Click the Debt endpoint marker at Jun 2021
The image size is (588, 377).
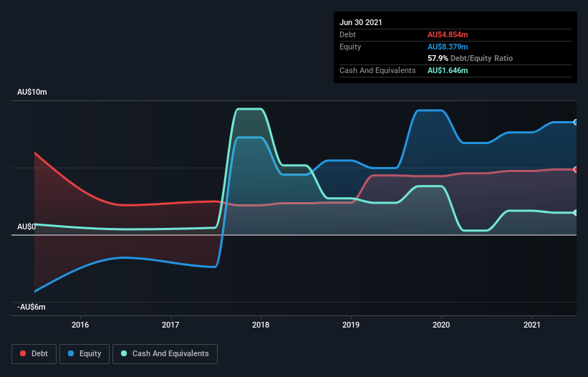point(575,170)
